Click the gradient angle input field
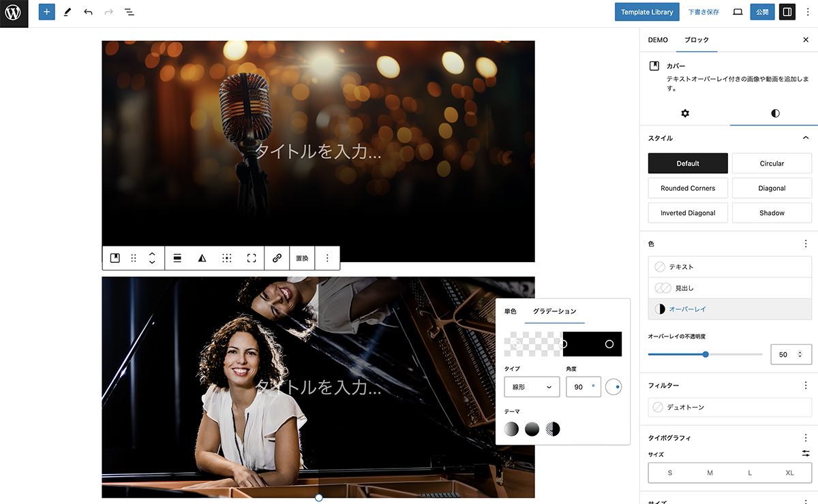Image resolution: width=818 pixels, height=504 pixels. tap(579, 387)
